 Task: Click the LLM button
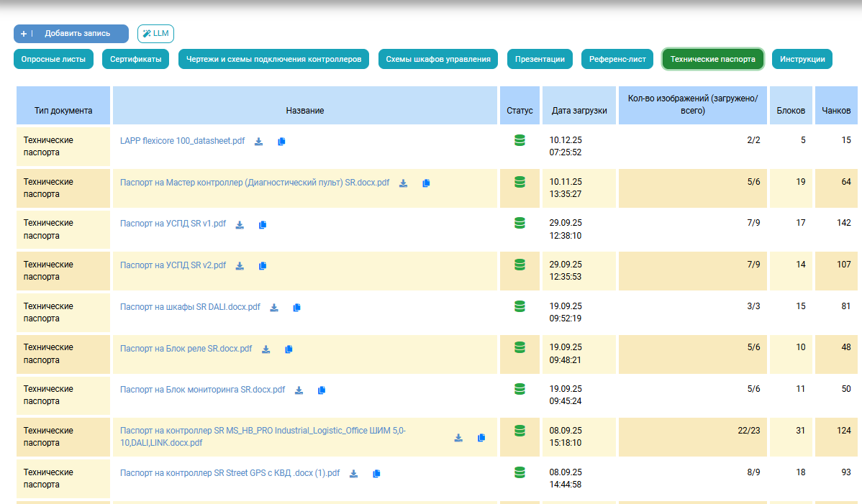coord(155,34)
